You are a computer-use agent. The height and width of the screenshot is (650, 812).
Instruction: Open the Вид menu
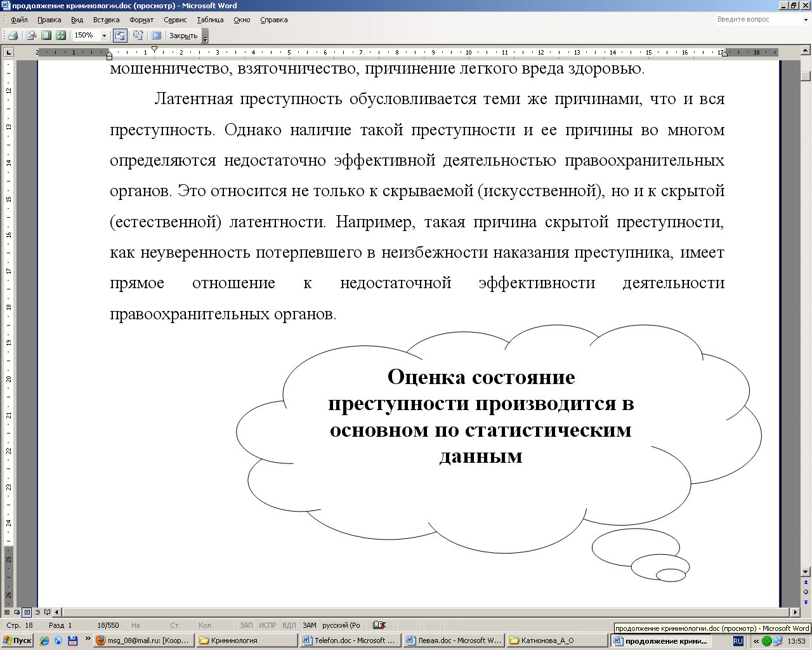pos(77,20)
